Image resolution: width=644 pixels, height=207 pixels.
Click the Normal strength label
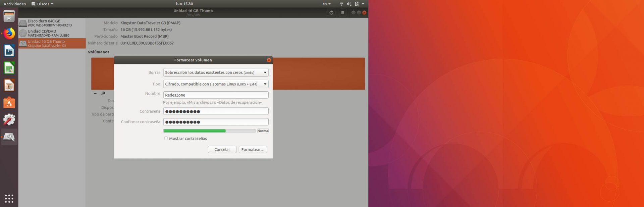coord(263,131)
